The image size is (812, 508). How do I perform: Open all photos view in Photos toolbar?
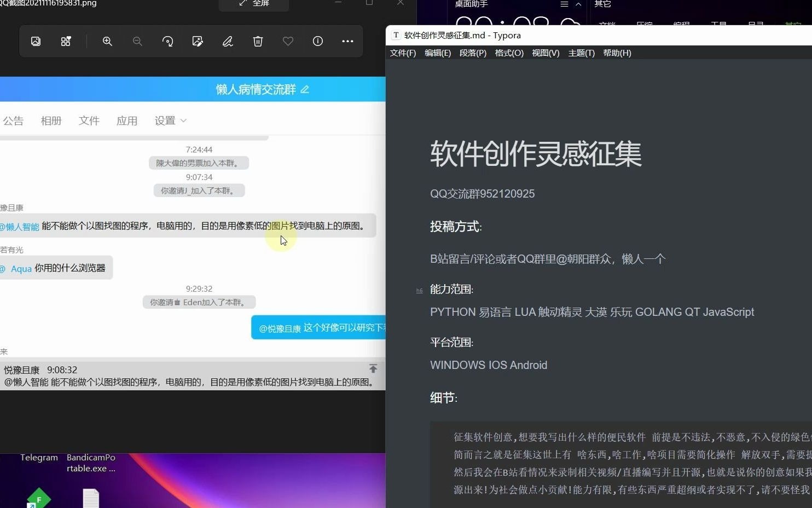36,41
